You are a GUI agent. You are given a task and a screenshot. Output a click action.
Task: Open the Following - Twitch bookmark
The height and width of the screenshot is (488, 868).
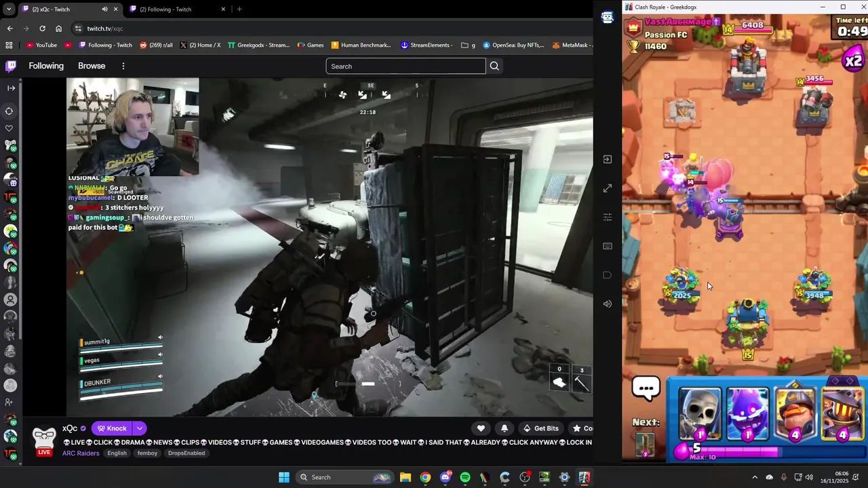click(105, 45)
